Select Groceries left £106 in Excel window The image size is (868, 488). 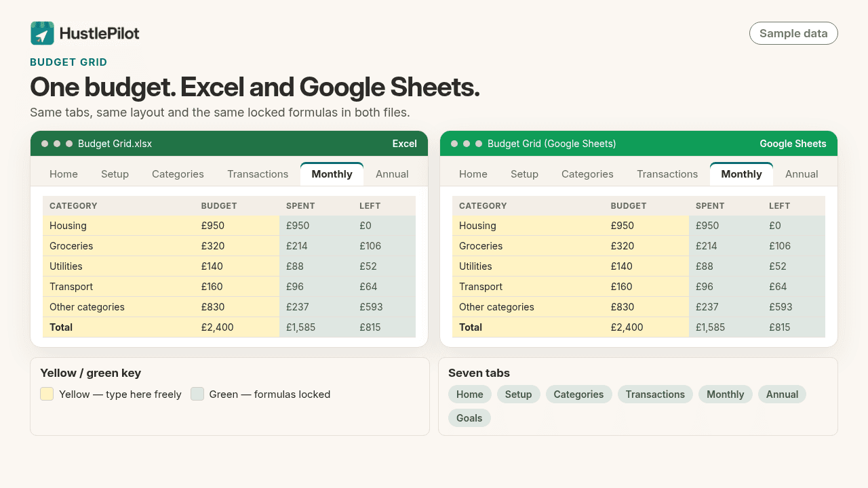point(384,246)
